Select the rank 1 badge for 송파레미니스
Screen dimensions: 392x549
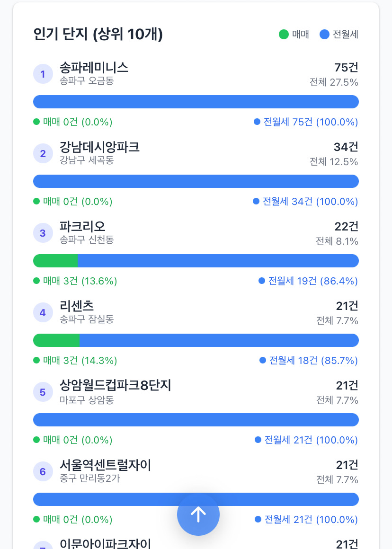click(43, 74)
